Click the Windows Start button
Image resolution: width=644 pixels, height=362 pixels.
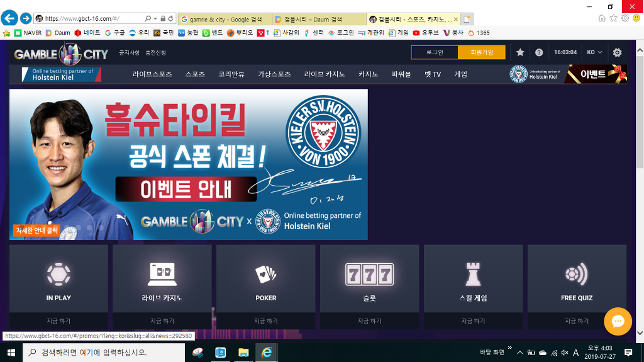pyautogui.click(x=11, y=353)
